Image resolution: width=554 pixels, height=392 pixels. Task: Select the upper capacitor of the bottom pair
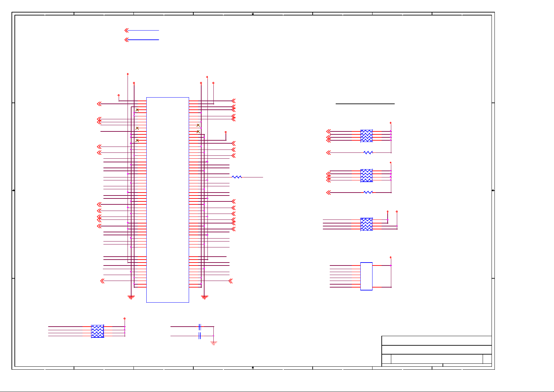pos(200,327)
